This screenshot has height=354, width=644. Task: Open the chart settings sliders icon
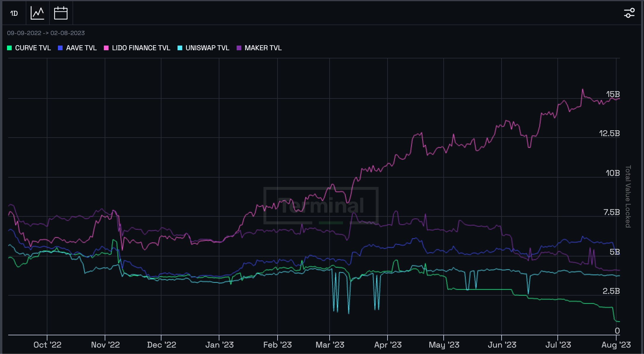tap(629, 13)
